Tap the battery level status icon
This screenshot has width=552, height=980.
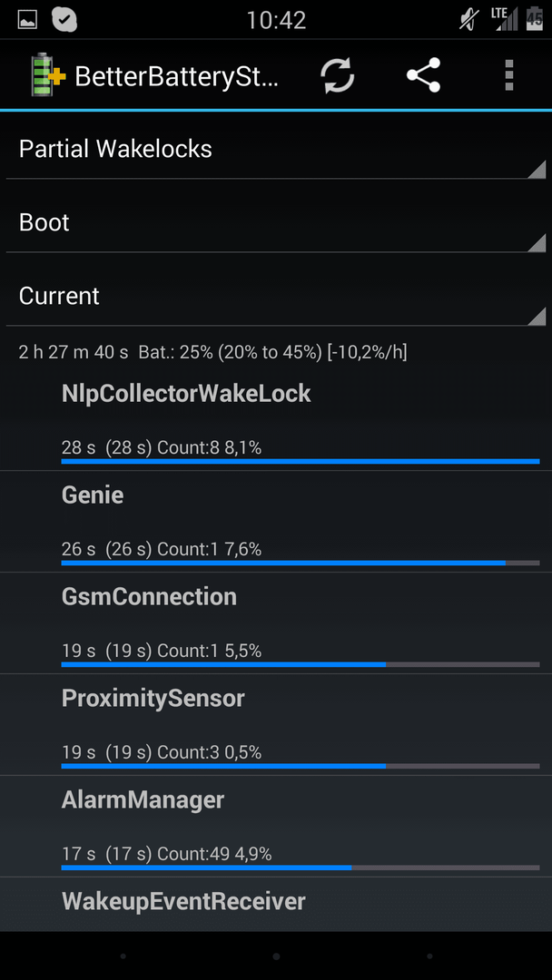point(535,19)
